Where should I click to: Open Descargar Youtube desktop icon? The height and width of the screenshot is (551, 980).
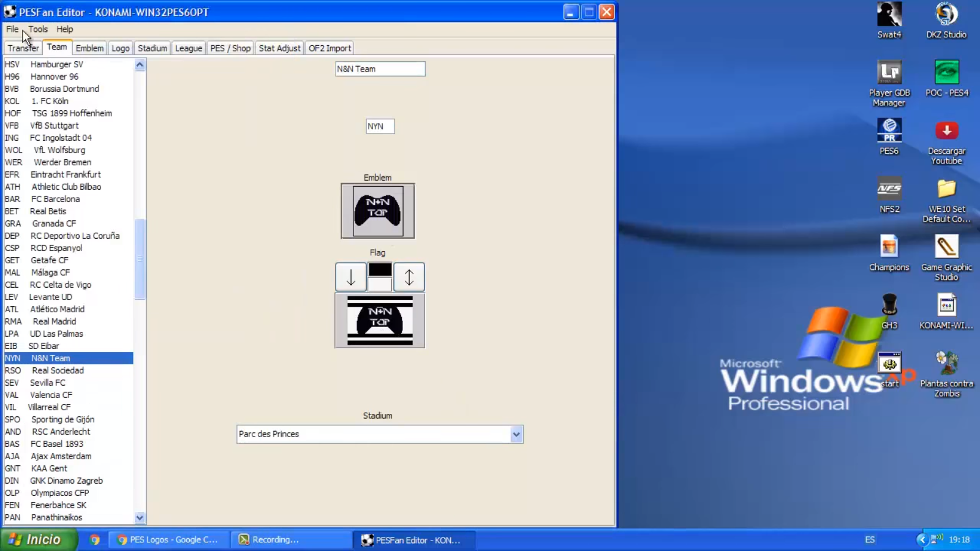pos(947,142)
